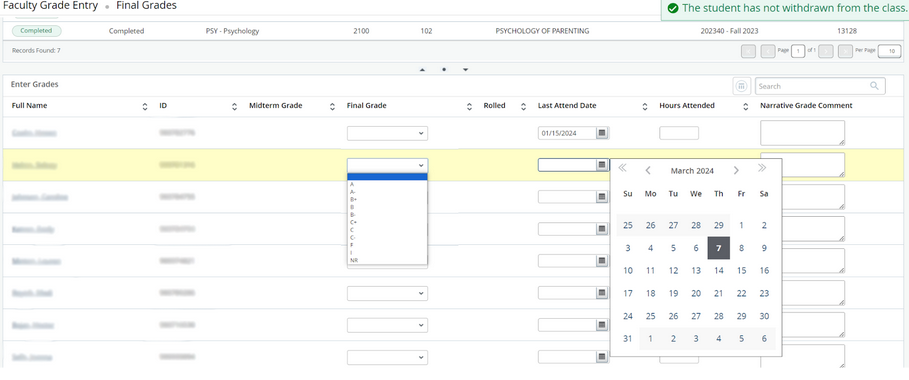Open Final Grade dropdown in 01/15/2024 row

(387, 133)
